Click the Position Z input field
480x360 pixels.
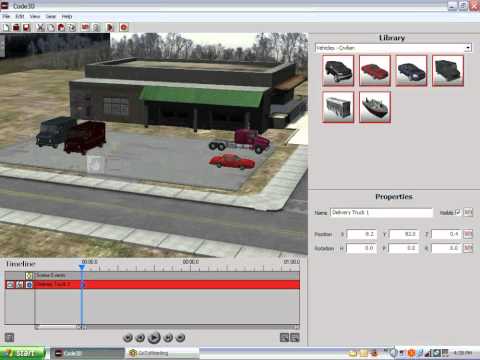[446, 234]
